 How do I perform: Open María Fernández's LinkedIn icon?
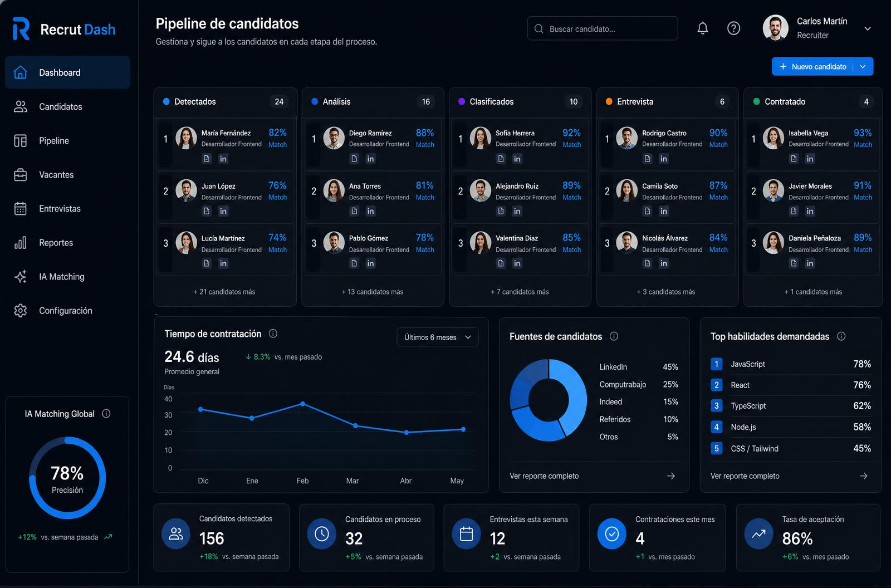(x=223, y=159)
